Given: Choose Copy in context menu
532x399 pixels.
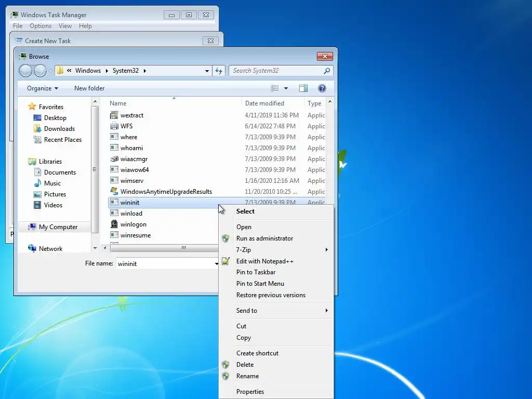Looking at the screenshot, I should (276, 338).
